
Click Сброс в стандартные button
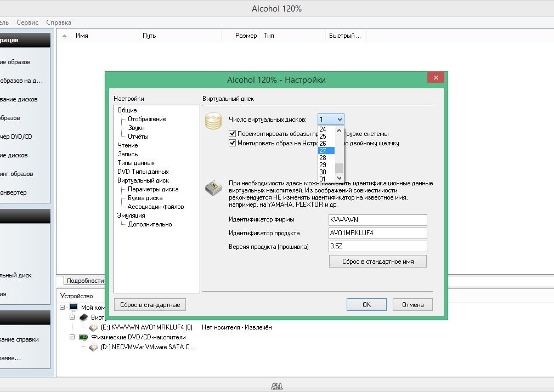pos(150,304)
